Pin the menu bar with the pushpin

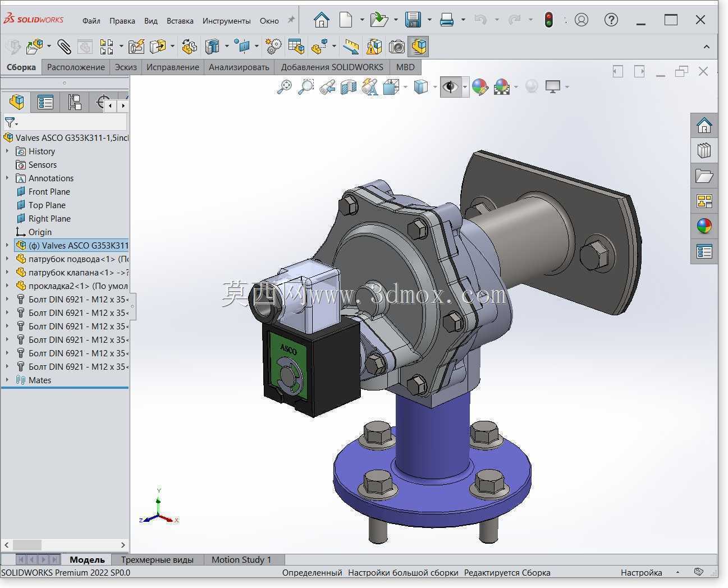point(291,20)
